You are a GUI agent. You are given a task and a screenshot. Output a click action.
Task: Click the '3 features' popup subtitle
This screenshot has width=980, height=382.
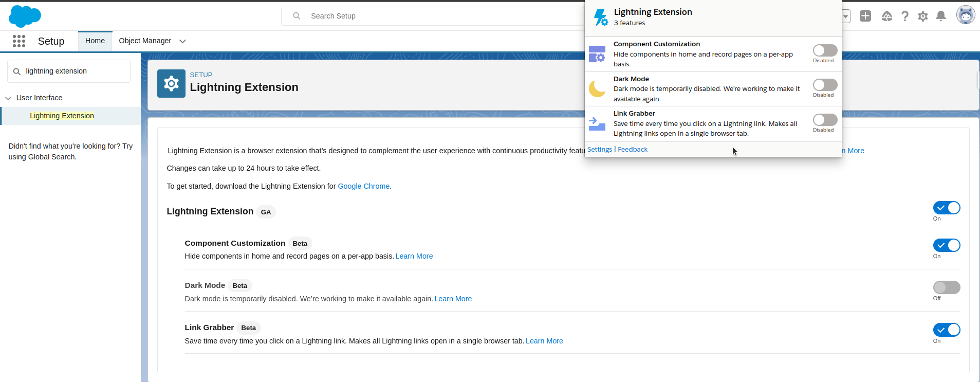click(630, 23)
